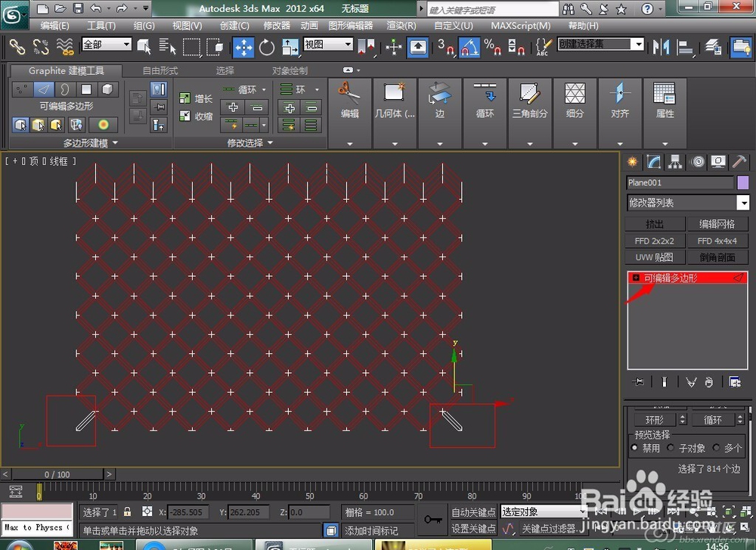This screenshot has width=756, height=550.
Task: Select the 子对象 preview selection radio
Action: pyautogui.click(x=670, y=448)
